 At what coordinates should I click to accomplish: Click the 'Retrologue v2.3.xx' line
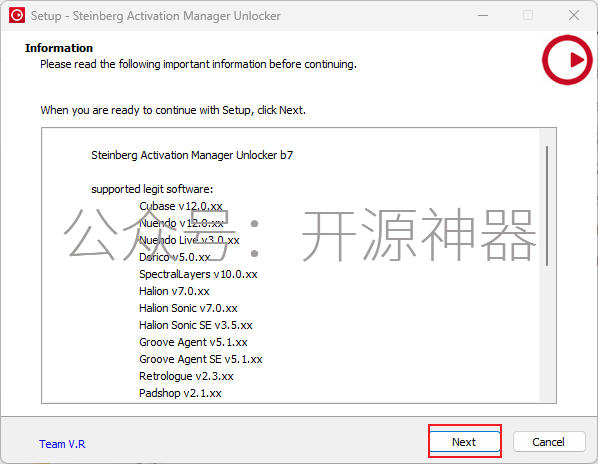pos(186,376)
